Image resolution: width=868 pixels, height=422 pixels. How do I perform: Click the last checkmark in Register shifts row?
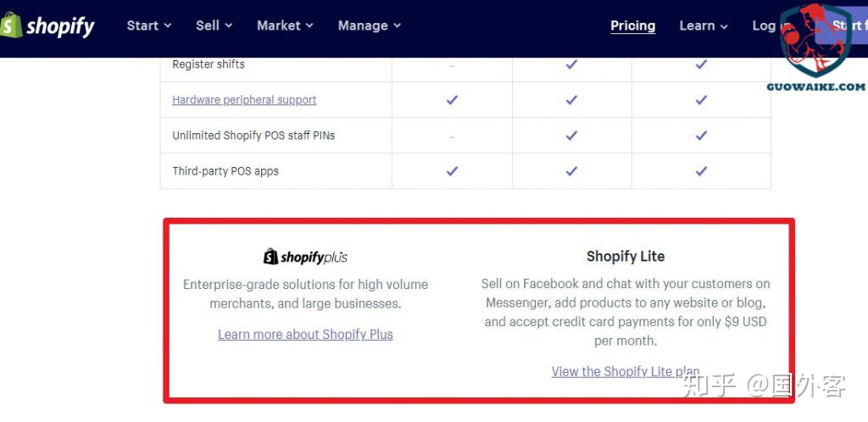pos(701,64)
